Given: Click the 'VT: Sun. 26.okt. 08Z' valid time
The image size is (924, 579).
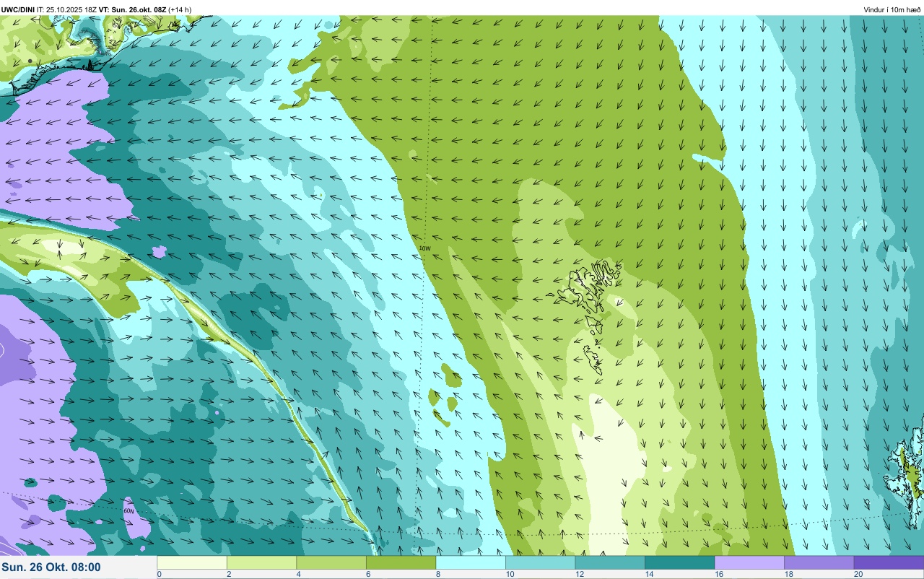Looking at the screenshot, I should 131,9.
